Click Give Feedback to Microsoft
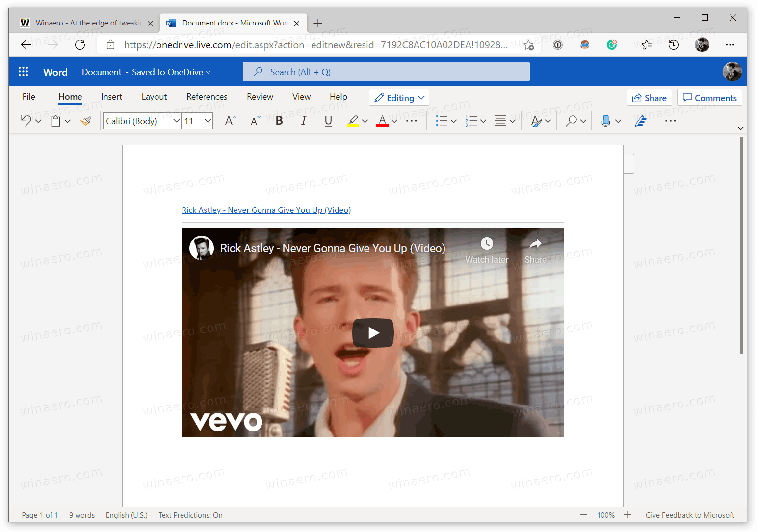 tap(690, 515)
